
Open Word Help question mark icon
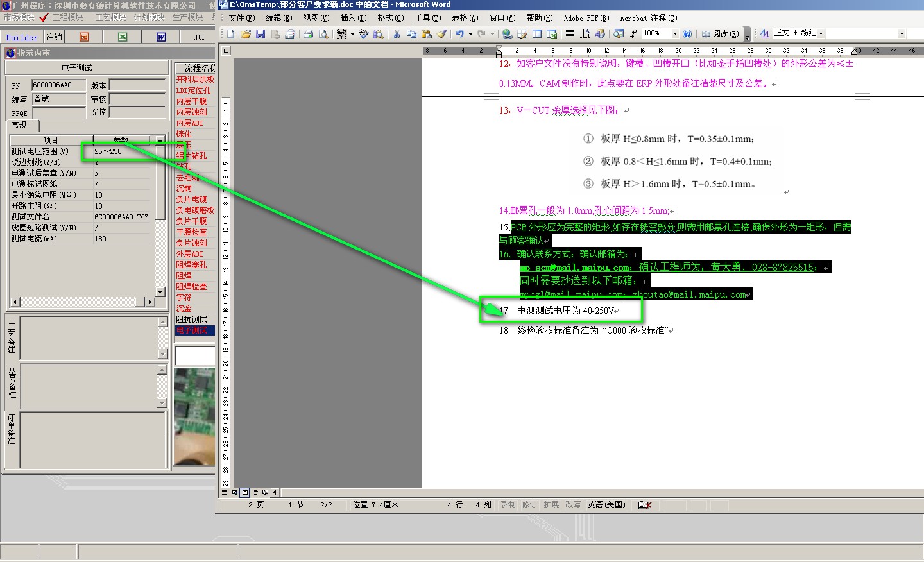[x=687, y=34]
